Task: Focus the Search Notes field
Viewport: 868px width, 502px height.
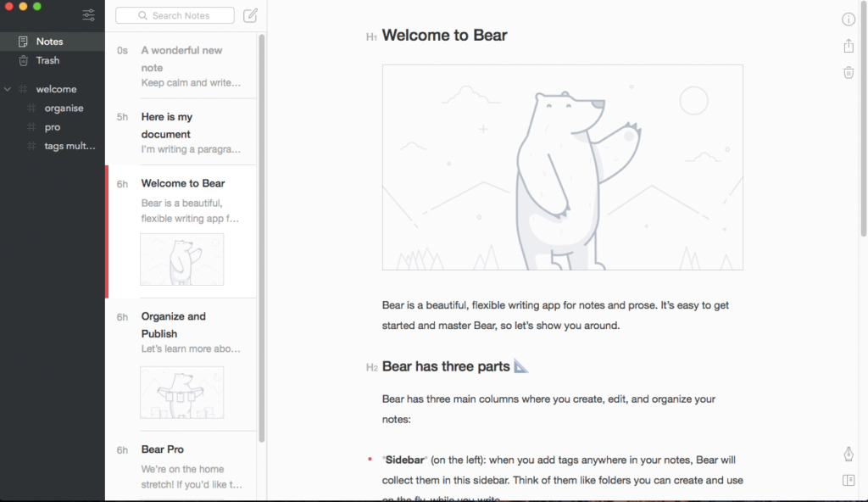Action: pos(175,15)
